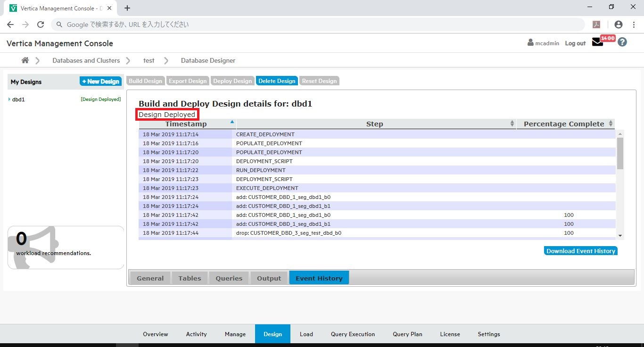The width and height of the screenshot is (644, 347).
Task: Click the browser reload icon
Action: coord(41,25)
